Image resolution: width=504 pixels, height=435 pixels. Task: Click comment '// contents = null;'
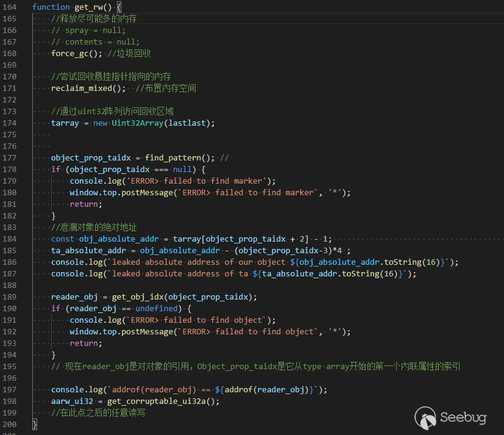pyautogui.click(x=96, y=42)
